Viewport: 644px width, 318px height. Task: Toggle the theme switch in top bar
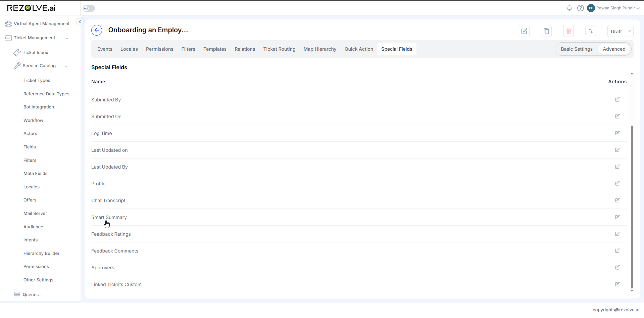click(x=89, y=8)
